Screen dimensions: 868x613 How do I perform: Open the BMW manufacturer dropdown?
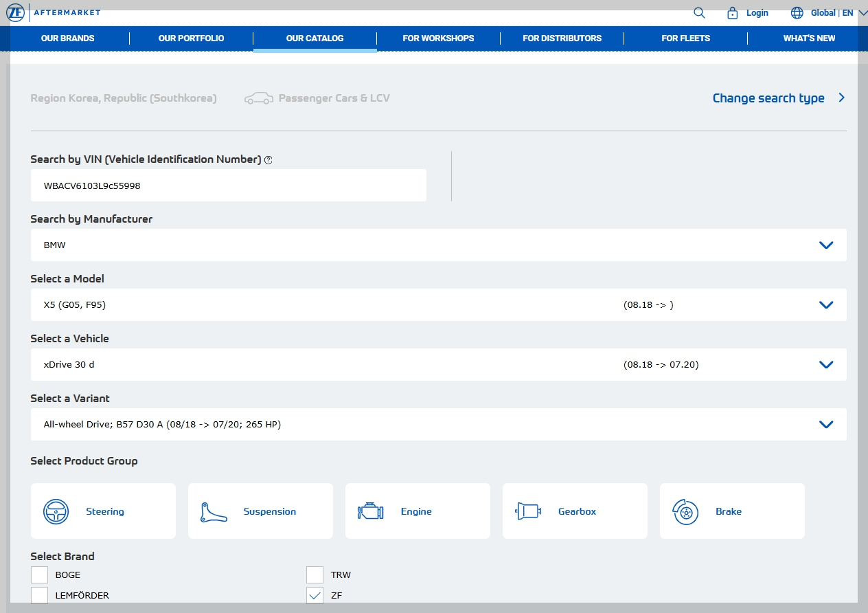point(438,245)
